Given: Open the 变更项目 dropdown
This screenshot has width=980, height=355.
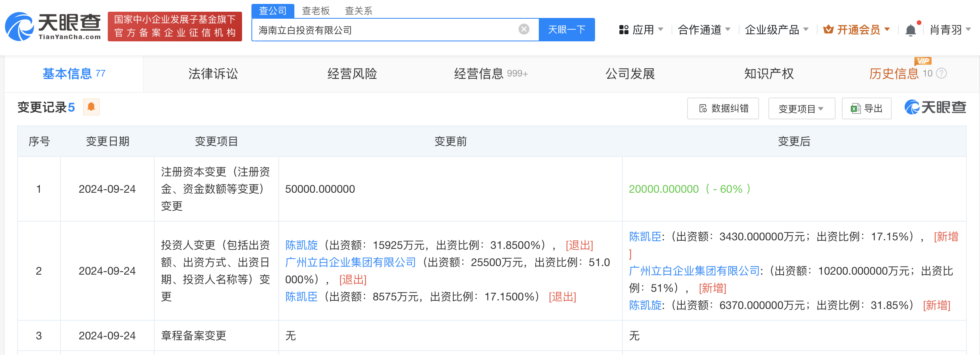Looking at the screenshot, I should pos(801,108).
